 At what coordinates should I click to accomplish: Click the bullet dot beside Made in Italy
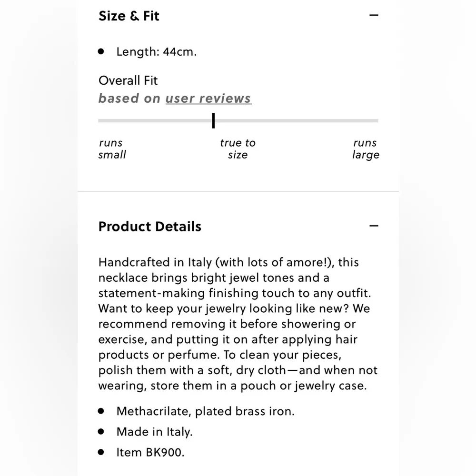(101, 431)
